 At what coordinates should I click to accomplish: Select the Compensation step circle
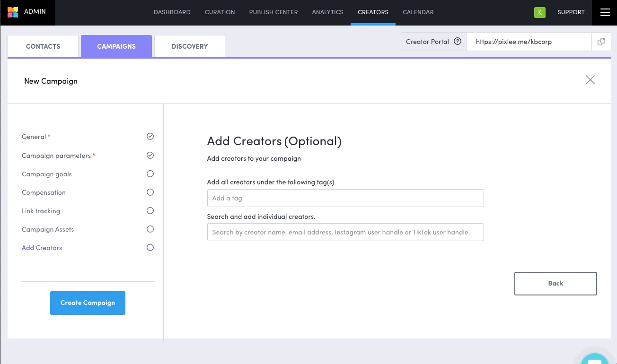(x=150, y=192)
